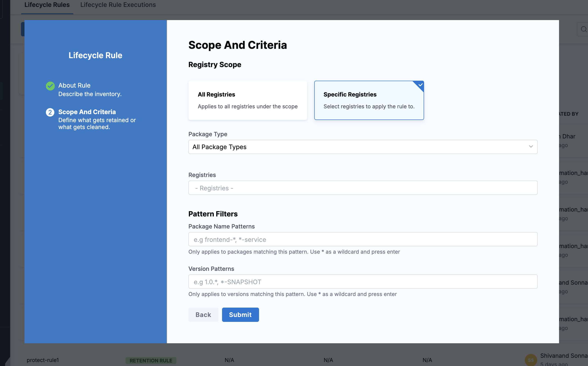Click the SS user avatar
Image resolution: width=588 pixels, height=366 pixels.
(x=531, y=360)
